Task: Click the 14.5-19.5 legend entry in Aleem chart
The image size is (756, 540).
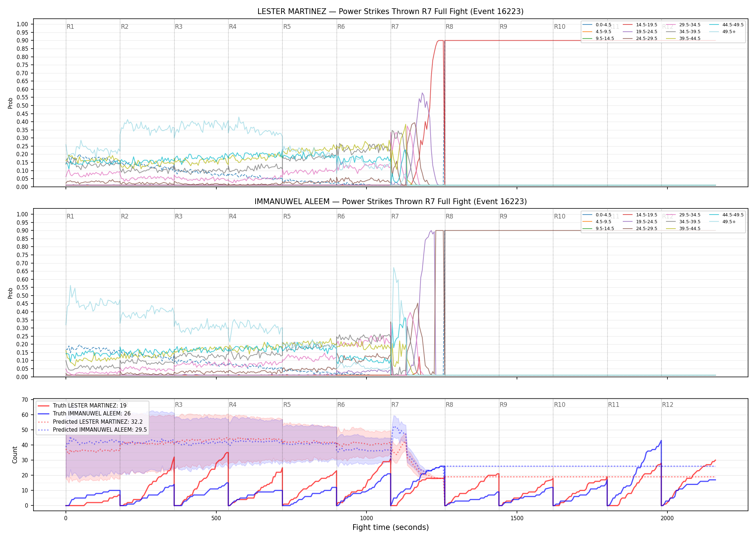Action: (x=640, y=215)
